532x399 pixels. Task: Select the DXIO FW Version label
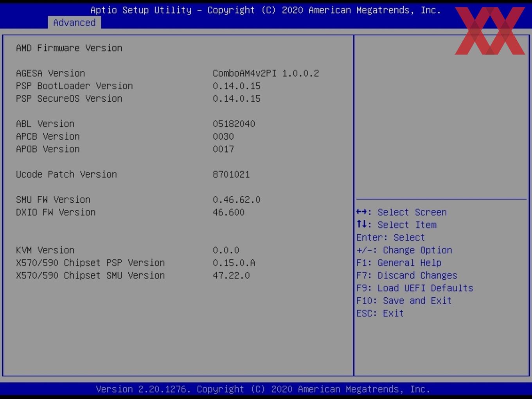56,212
